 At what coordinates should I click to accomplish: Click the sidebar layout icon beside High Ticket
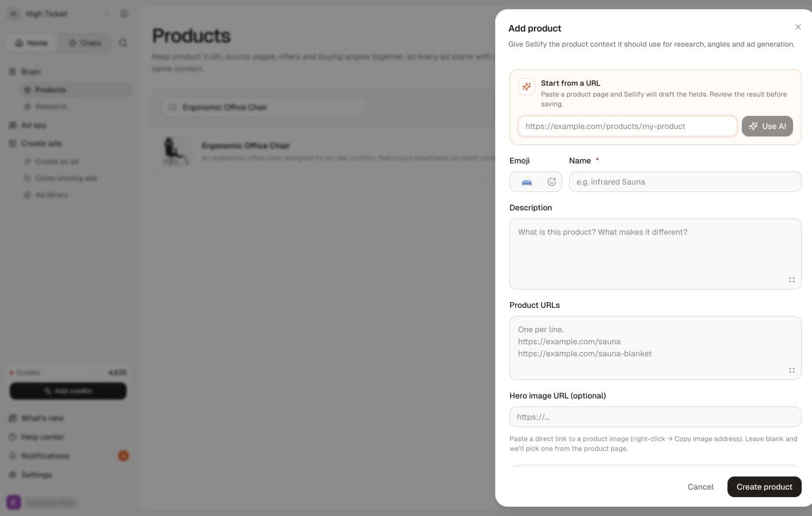(124, 14)
